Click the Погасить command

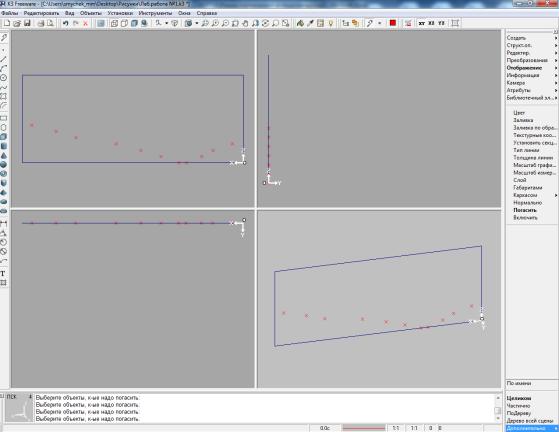[x=525, y=210]
